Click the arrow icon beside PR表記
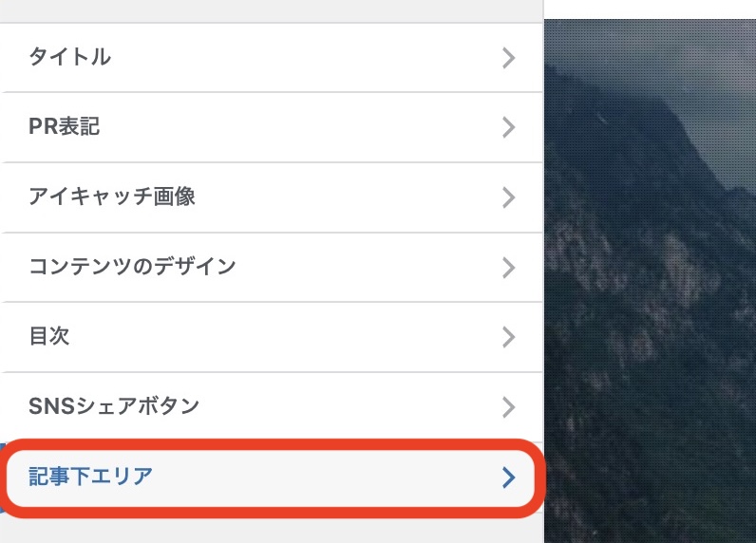Screen dimensions: 756x543 tap(509, 127)
